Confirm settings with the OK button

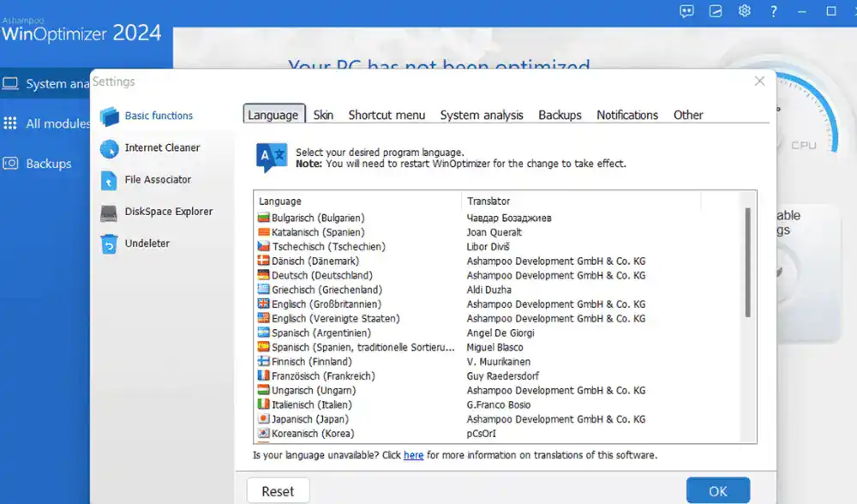(717, 491)
